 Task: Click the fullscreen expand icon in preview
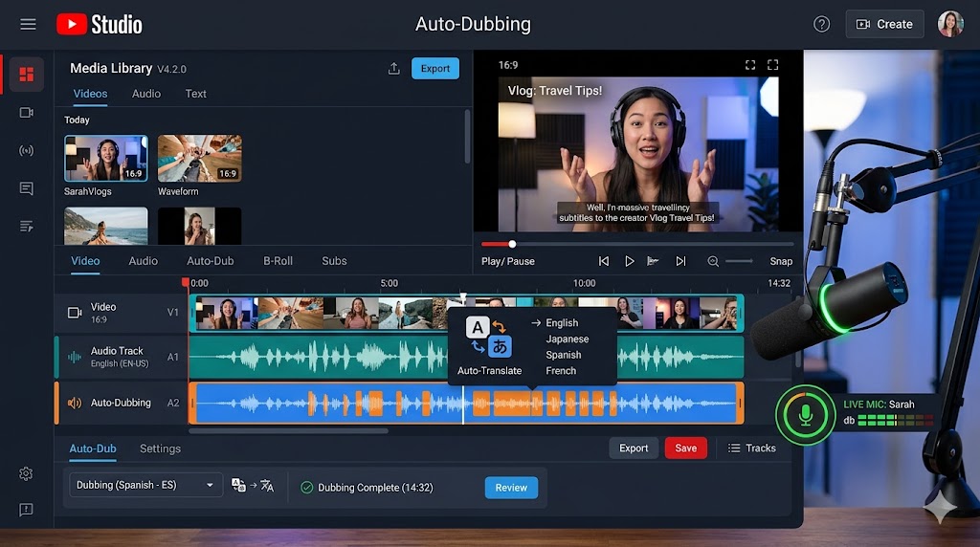[773, 65]
